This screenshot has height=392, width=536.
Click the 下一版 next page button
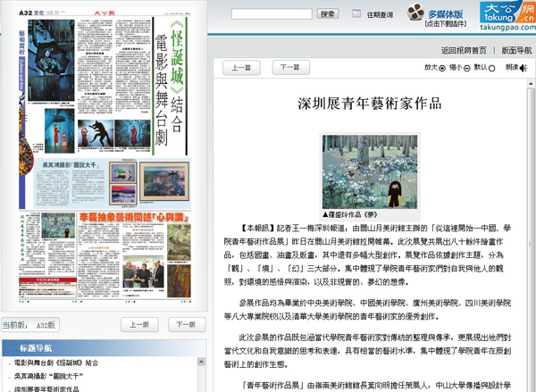pyautogui.click(x=187, y=325)
